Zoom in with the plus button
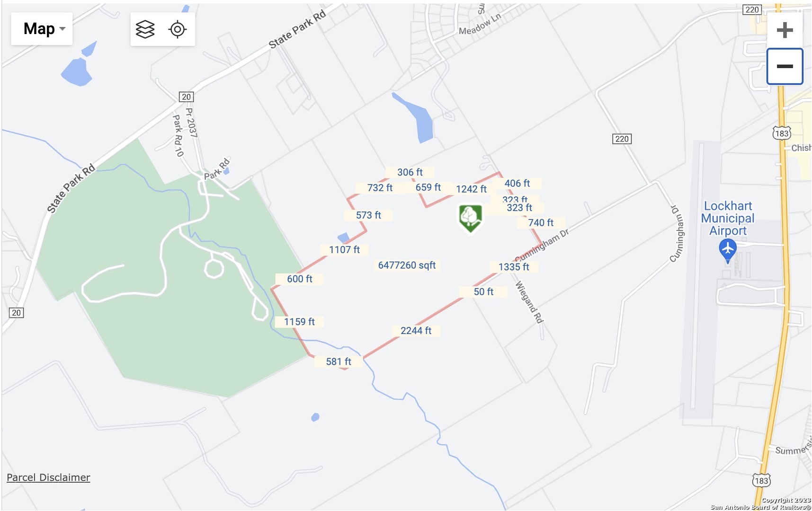 point(785,30)
